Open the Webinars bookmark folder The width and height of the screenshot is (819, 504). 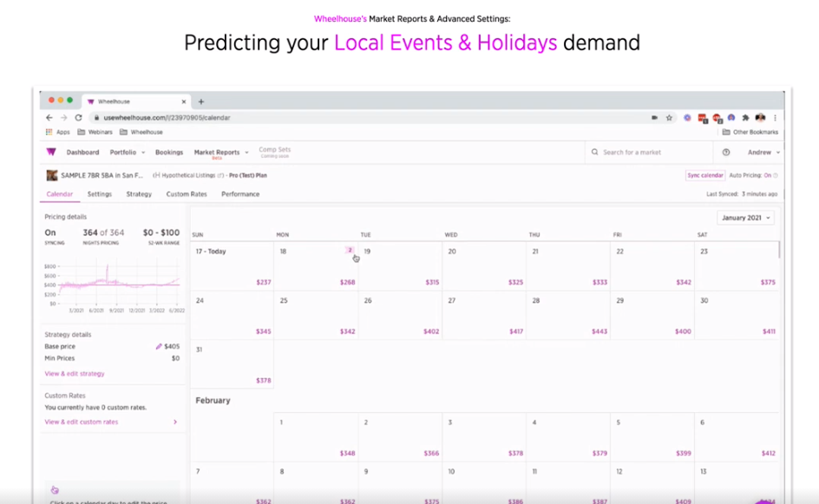pyautogui.click(x=95, y=132)
